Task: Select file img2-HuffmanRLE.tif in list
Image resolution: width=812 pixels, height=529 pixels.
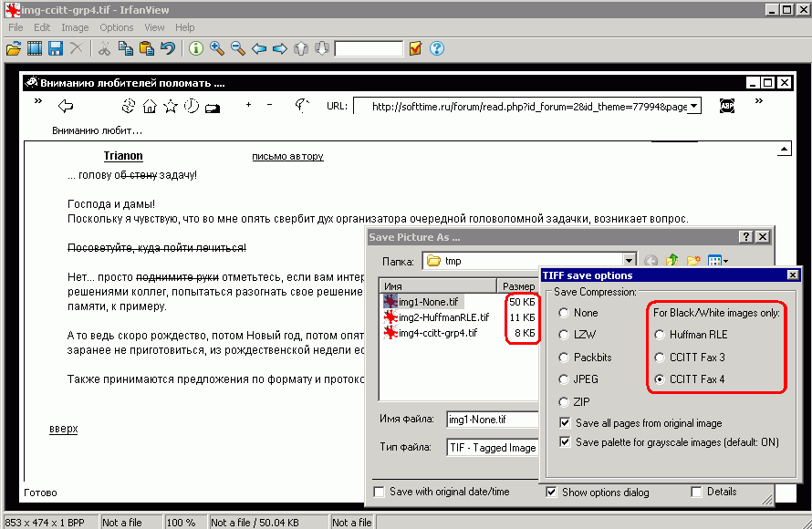Action: 436,316
